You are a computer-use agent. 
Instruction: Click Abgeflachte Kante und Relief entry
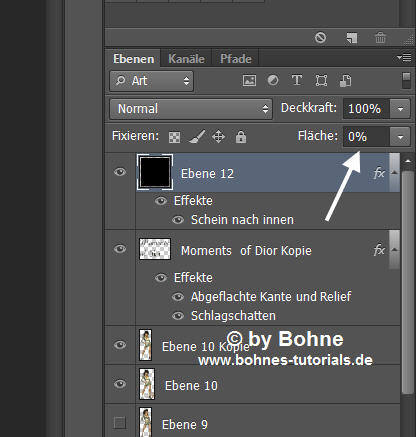pyautogui.click(x=271, y=297)
